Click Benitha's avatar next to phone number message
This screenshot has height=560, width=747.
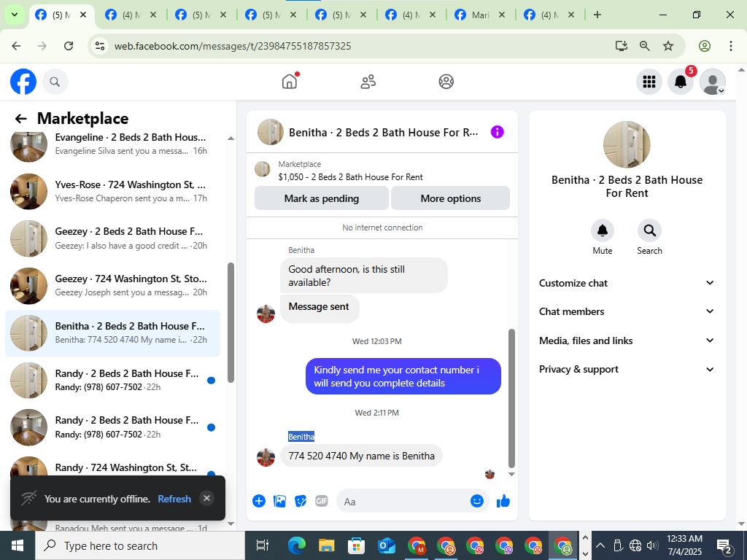[266, 457]
